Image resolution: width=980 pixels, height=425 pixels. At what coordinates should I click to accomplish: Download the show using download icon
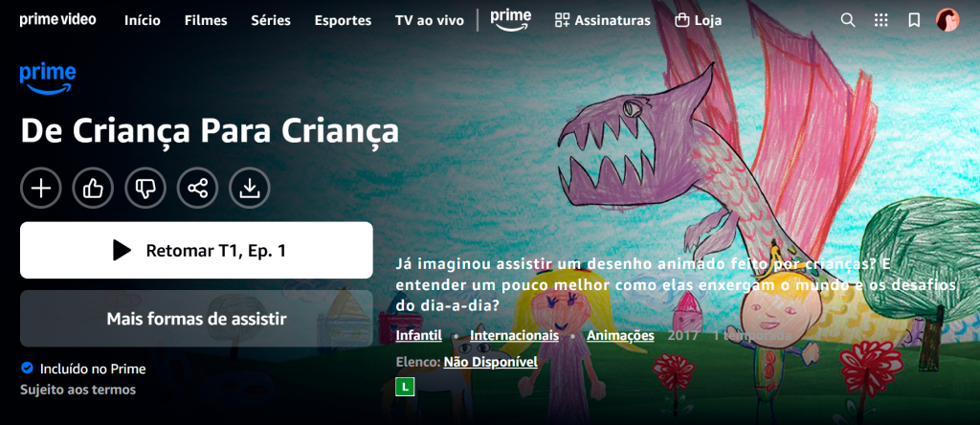[250, 188]
